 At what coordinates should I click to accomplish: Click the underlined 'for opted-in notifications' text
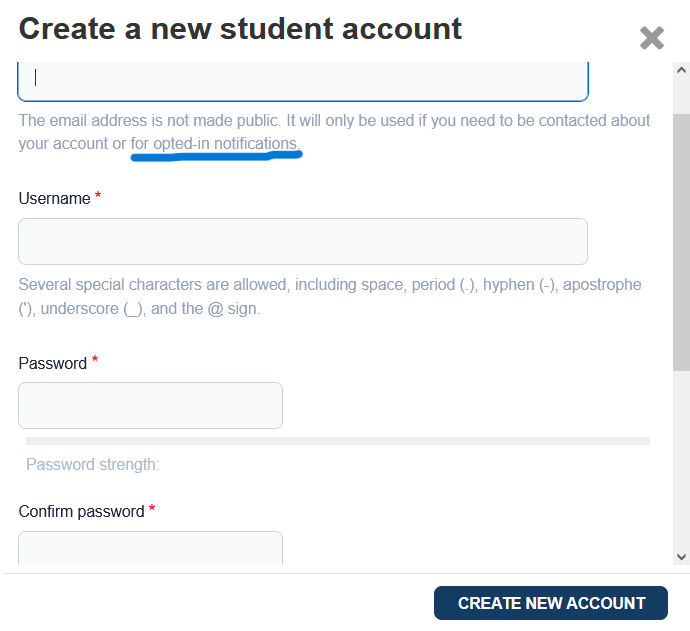pos(214,144)
